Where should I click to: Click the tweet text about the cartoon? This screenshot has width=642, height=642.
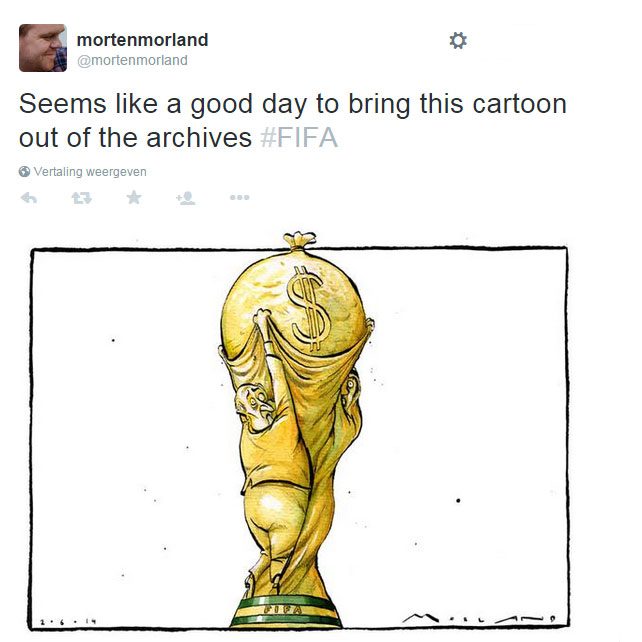[x=293, y=120]
